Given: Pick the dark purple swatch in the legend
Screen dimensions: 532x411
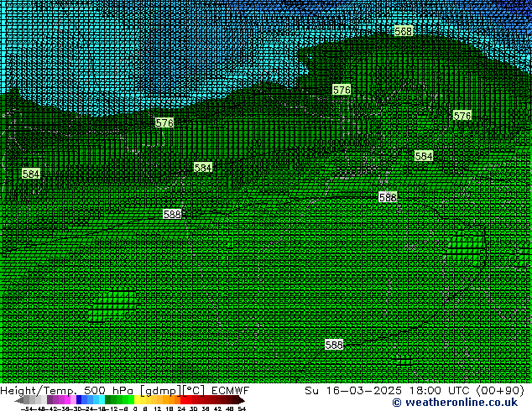Looking at the screenshot, I should point(50,399).
